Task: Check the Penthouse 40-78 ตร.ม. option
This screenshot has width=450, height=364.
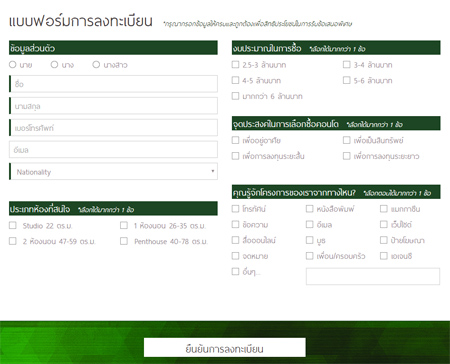Action: (x=124, y=241)
